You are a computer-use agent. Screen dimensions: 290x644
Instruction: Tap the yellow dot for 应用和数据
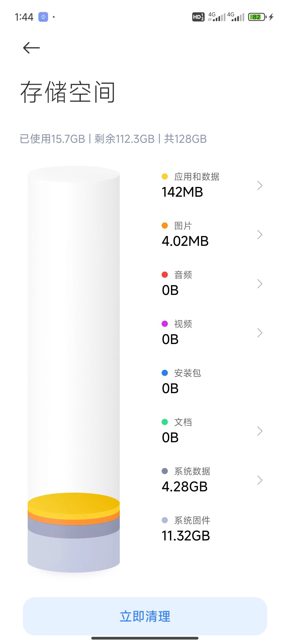(x=165, y=177)
